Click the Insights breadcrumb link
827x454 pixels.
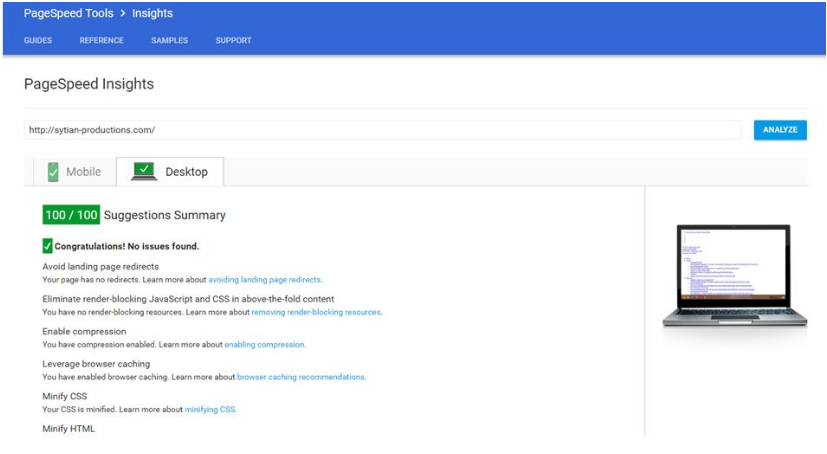[152, 13]
